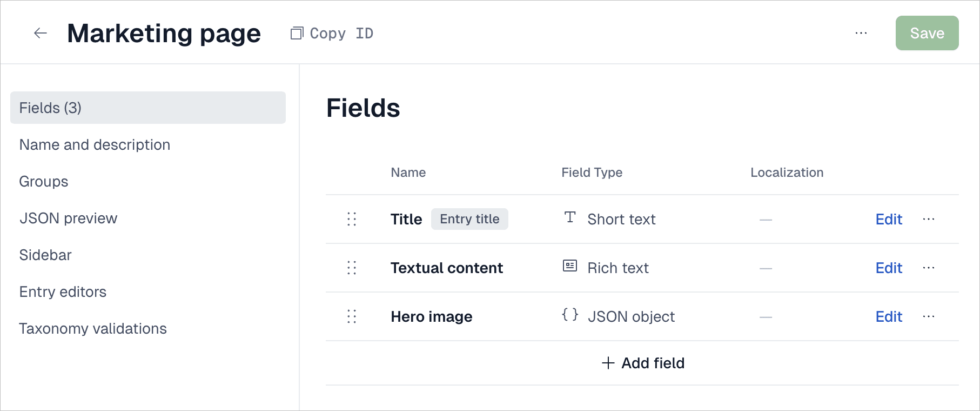Click the Rich text type icon
The height and width of the screenshot is (411, 980).
pyautogui.click(x=570, y=266)
